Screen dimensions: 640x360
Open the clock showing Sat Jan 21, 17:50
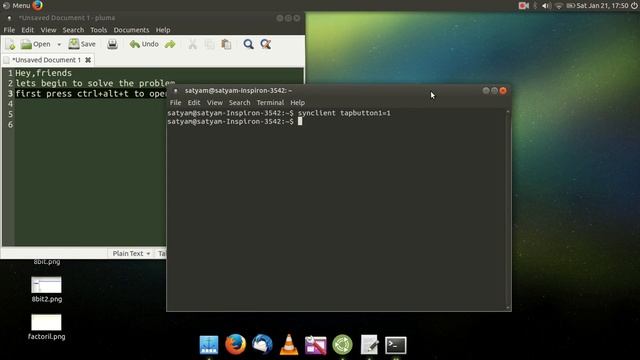[602, 5]
